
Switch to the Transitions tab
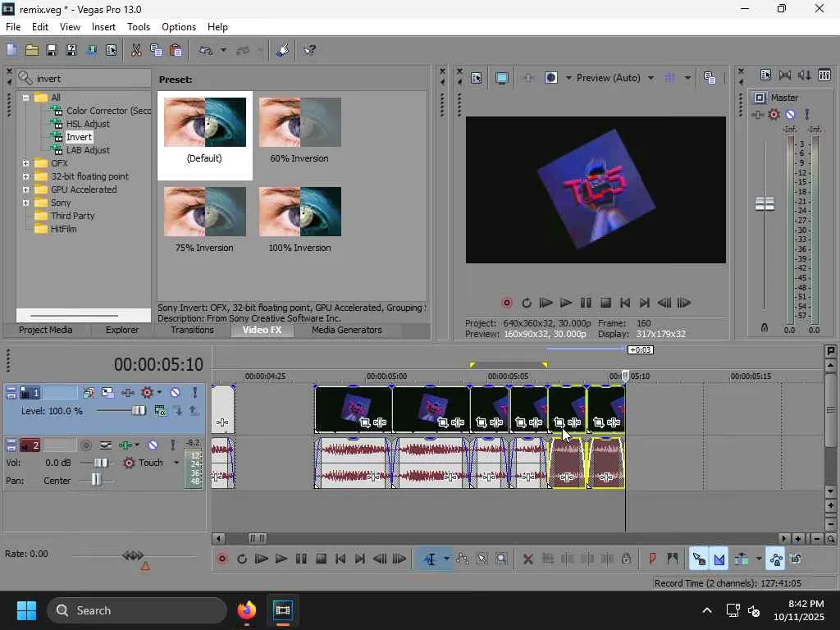click(192, 330)
